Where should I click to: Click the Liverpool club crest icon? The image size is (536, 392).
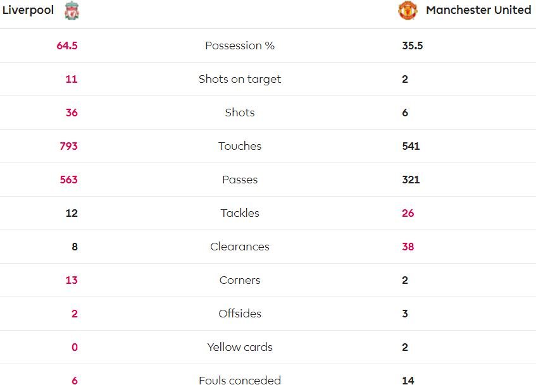coord(72,11)
